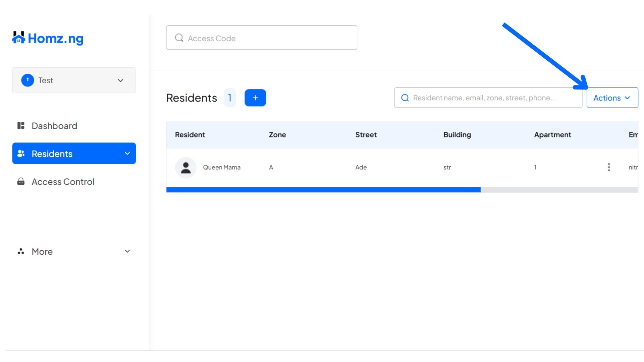This screenshot has height=362, width=644.
Task: Click the search icon in resident search box
Action: pyautogui.click(x=405, y=98)
